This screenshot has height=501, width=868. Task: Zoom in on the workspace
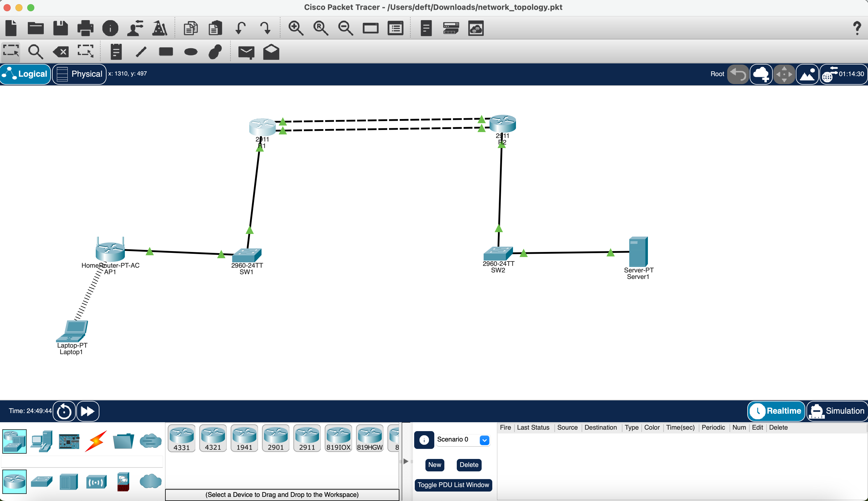[296, 28]
